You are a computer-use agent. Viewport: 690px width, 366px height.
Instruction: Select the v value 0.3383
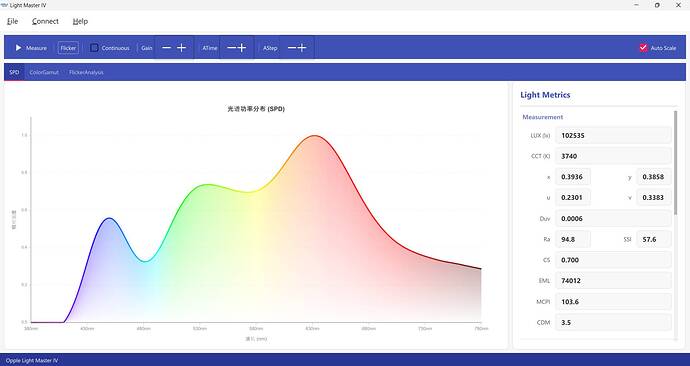tap(654, 198)
